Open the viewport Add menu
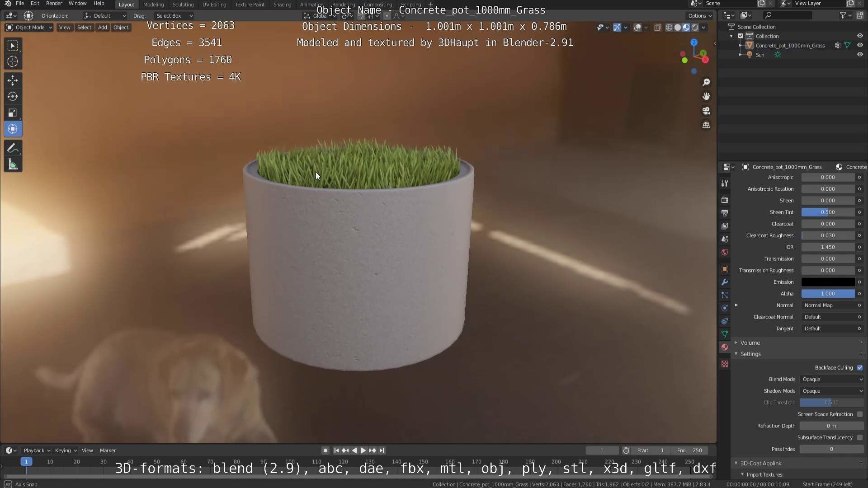This screenshot has width=868, height=488. (103, 28)
